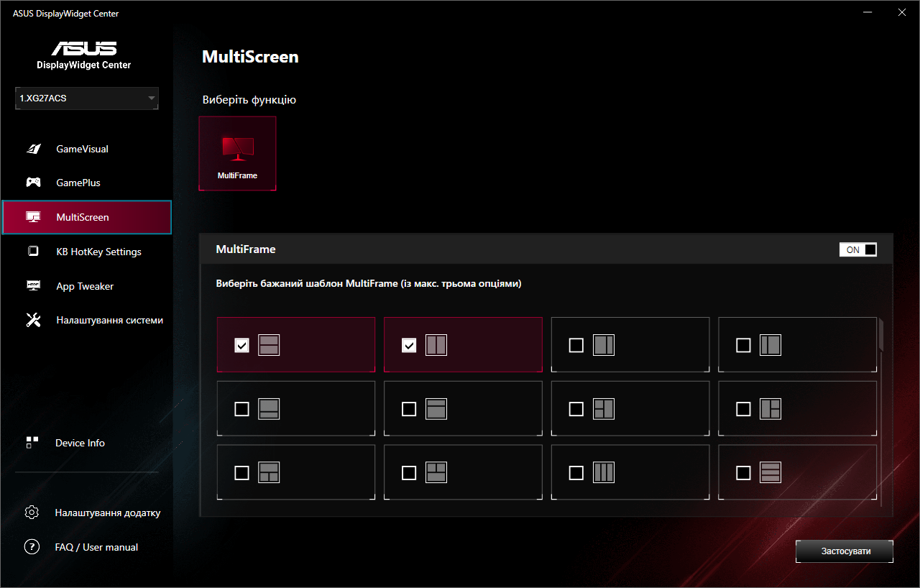
Task: Enable checkbox for small-top large-bottom template
Action: point(409,409)
